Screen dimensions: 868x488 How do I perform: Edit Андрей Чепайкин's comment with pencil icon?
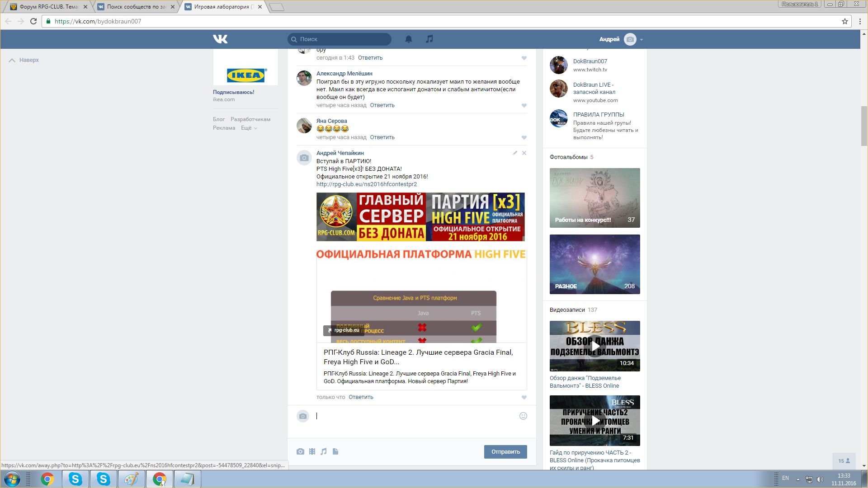515,153
